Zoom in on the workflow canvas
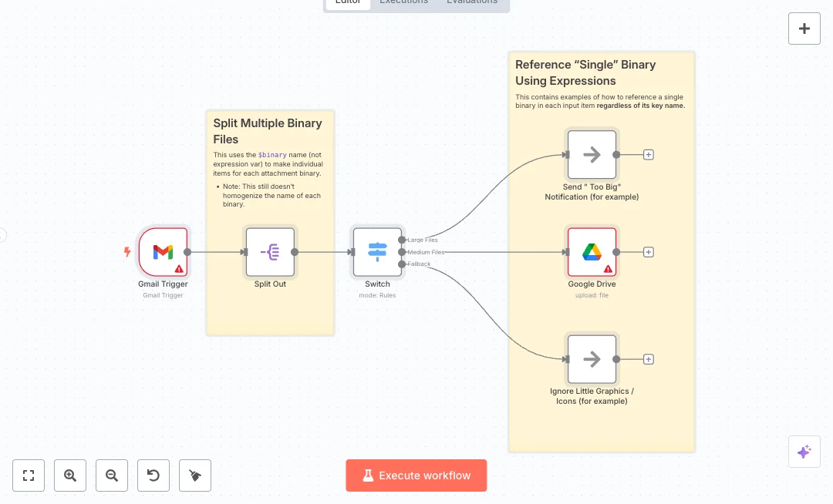 [70, 475]
